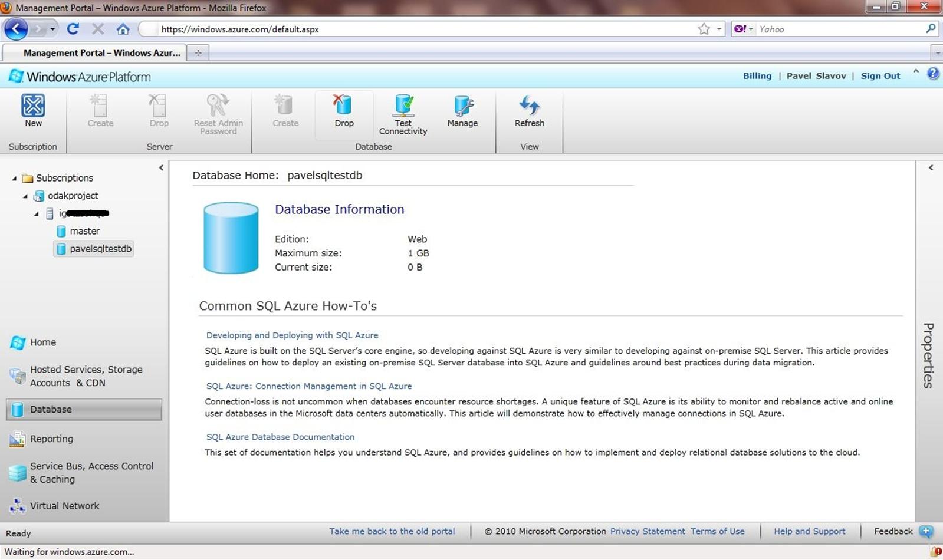Go to the Firefox home page
Viewport: 943px width, 560px height.
coord(123,29)
